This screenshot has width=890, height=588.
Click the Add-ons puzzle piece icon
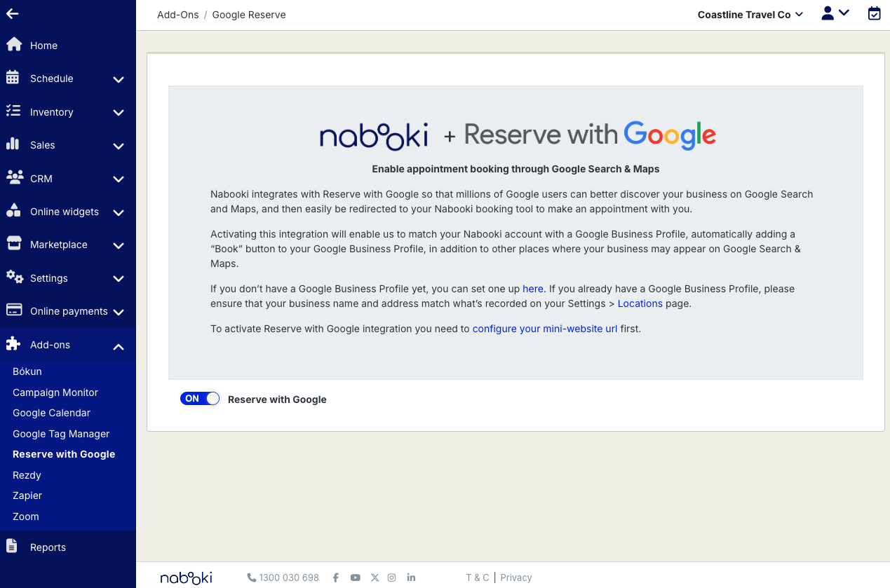point(13,343)
